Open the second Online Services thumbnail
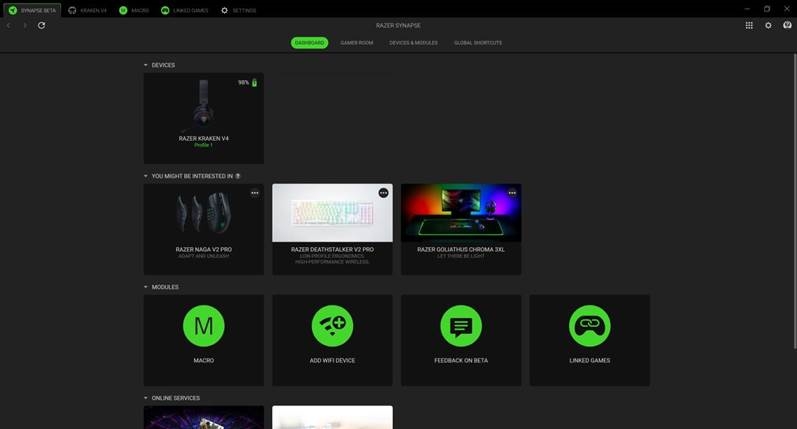This screenshot has width=797, height=429. click(332, 417)
